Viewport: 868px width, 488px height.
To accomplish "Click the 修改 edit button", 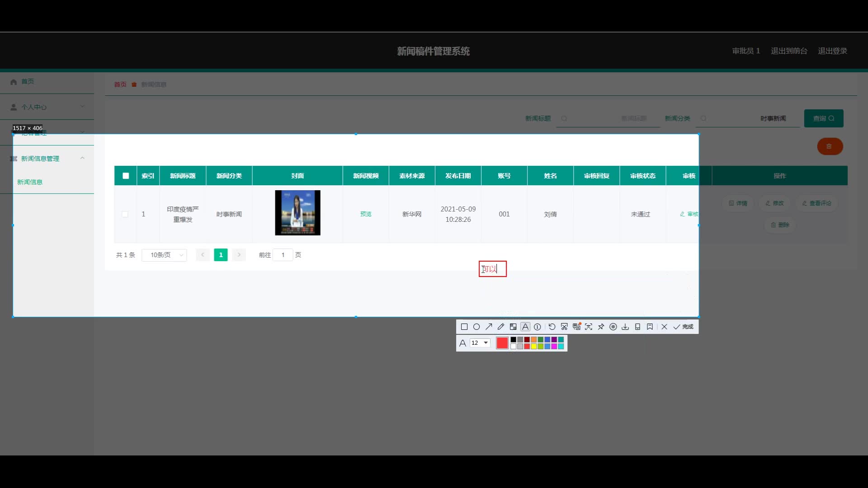I will click(774, 203).
